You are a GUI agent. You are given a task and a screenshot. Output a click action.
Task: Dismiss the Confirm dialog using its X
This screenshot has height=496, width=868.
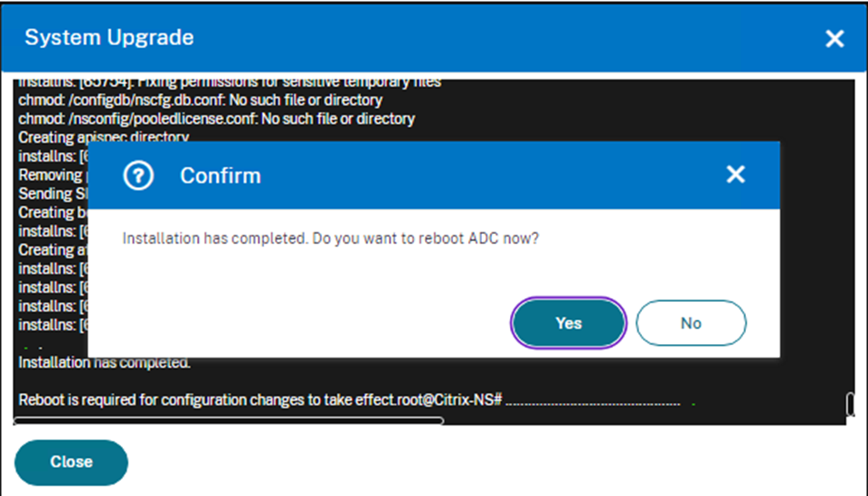point(736,174)
